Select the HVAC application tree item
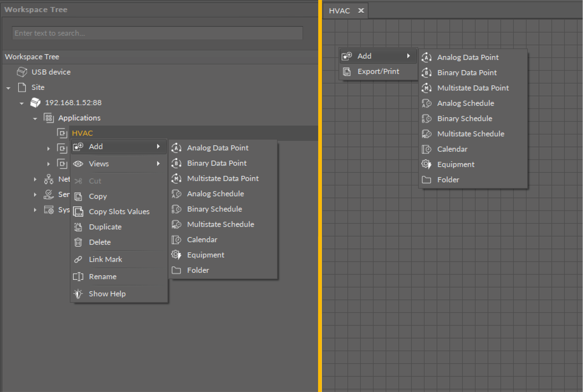The width and height of the screenshot is (583, 392). pos(82,133)
